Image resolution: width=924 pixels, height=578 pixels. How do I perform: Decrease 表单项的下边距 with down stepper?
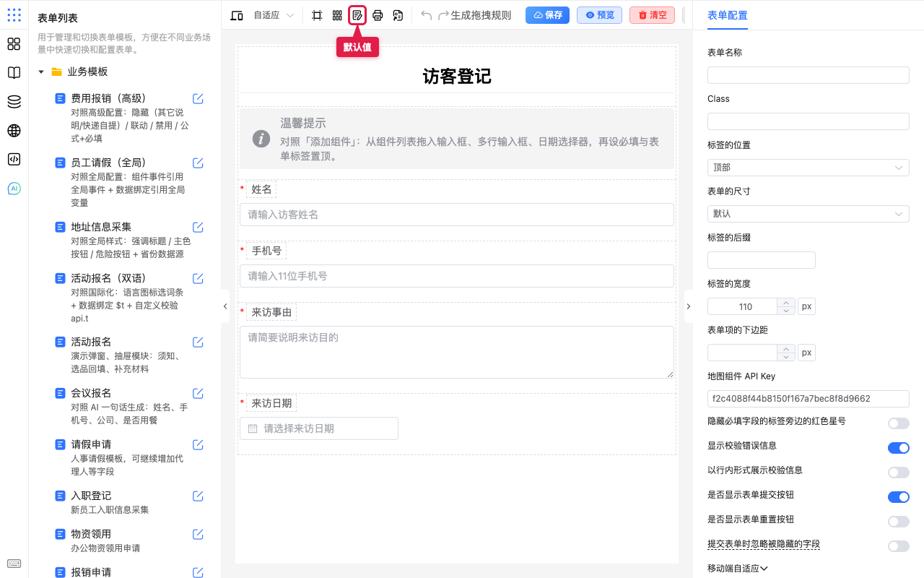[x=785, y=357]
